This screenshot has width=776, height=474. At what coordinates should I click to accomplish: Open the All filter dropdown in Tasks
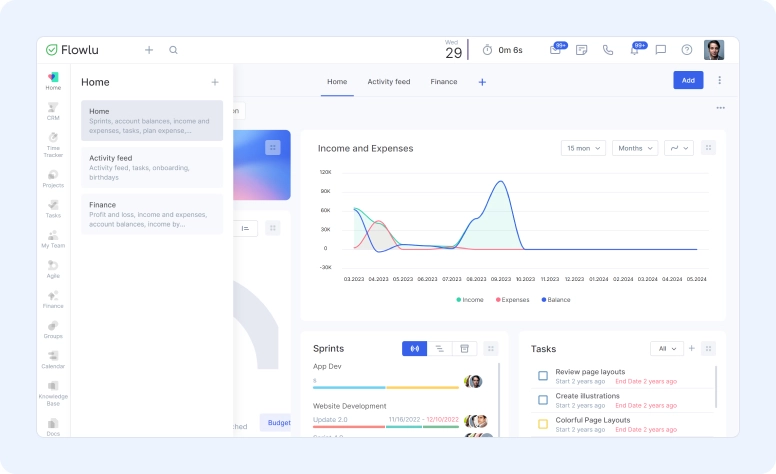tap(667, 348)
